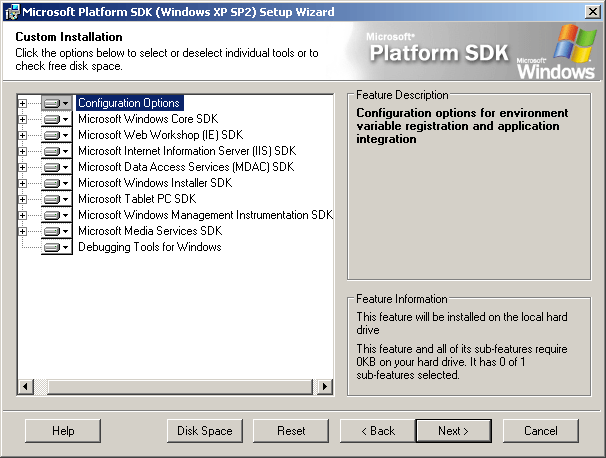The image size is (606, 458).
Task: Expand the Microsoft Tablet PC SDK node
Action: pos(22,199)
